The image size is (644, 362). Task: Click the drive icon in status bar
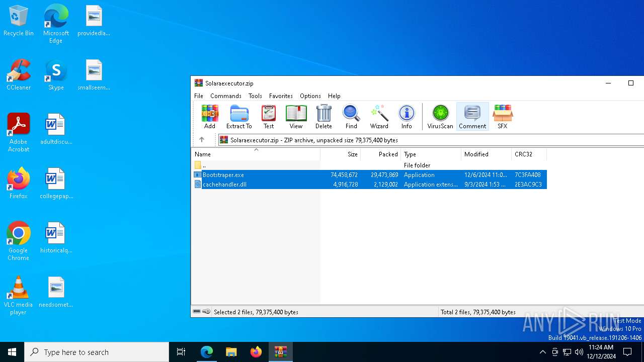[197, 312]
